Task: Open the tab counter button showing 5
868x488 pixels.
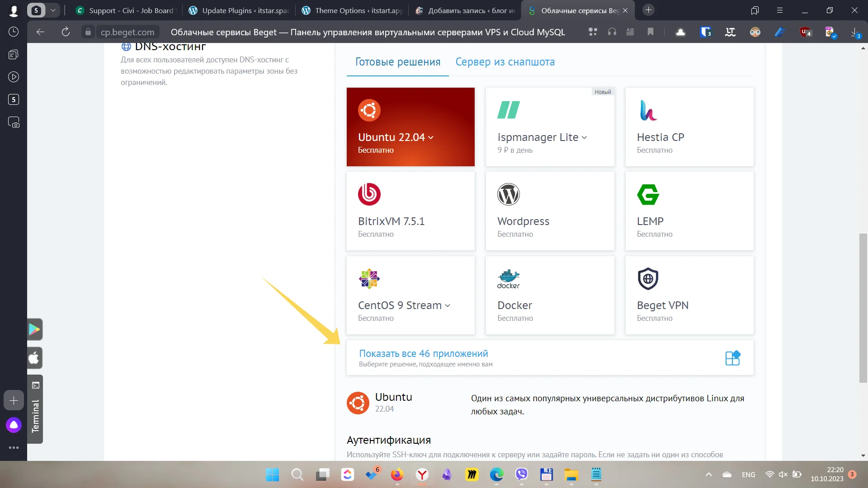Action: coord(36,10)
